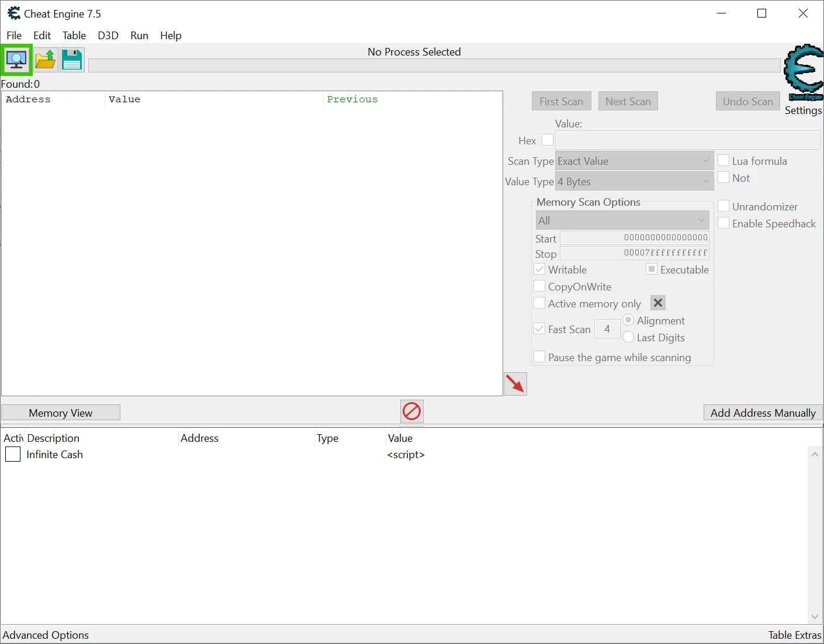Viewport: 824px width, 644px height.
Task: Select the Last Digits radio button
Action: pos(628,337)
